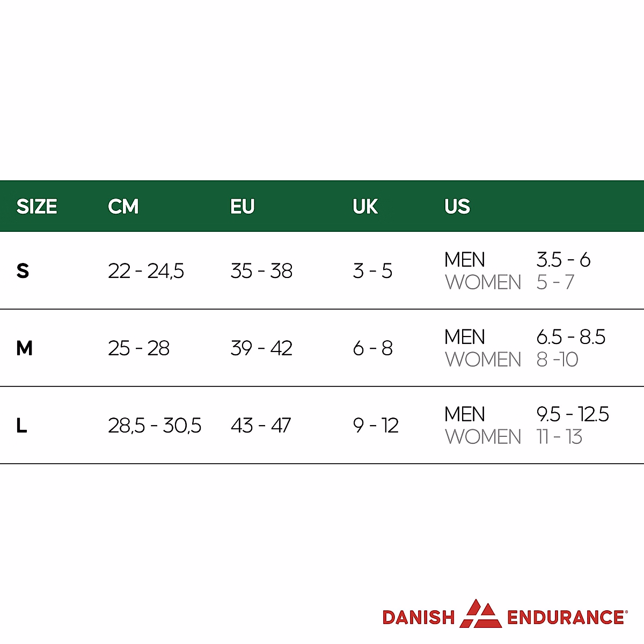The height and width of the screenshot is (644, 644).
Task: Select the size S row label
Action: (x=23, y=271)
